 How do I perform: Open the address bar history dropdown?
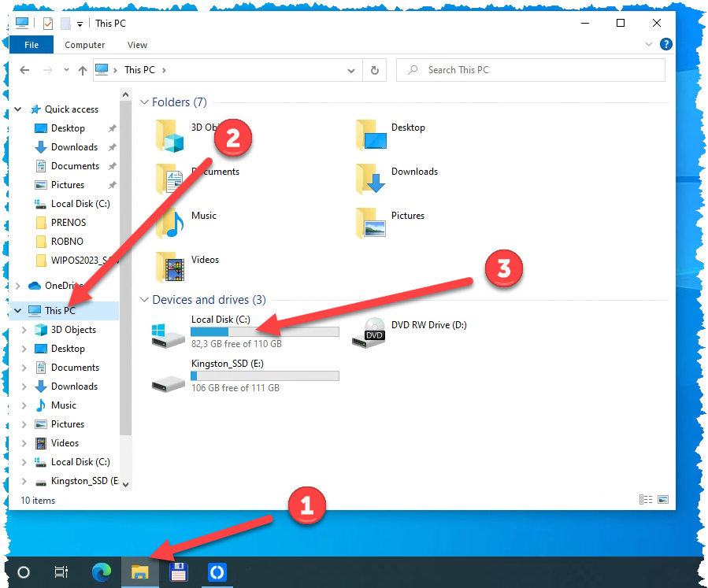point(351,70)
